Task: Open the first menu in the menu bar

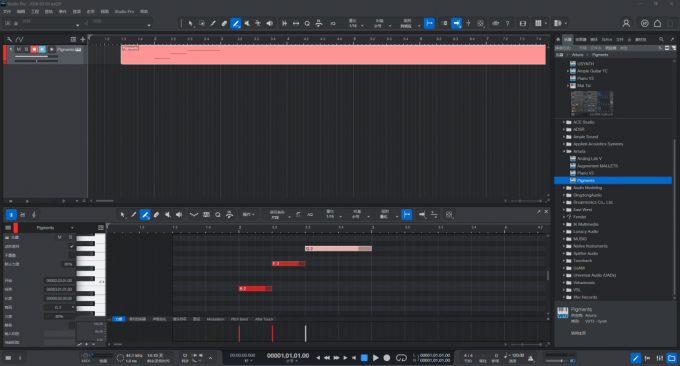Action: point(7,12)
